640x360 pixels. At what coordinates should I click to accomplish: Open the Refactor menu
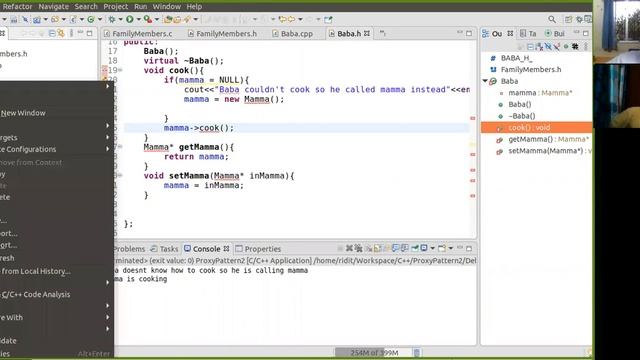coord(17,7)
